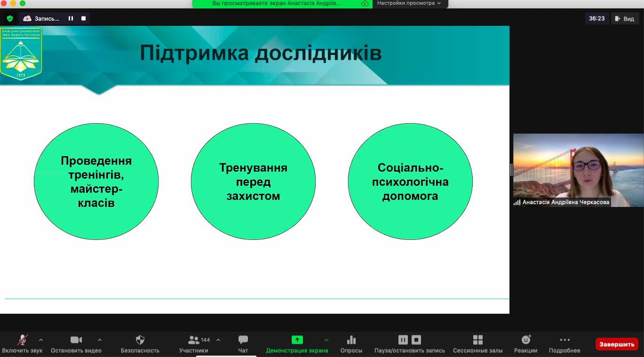Expand the audio options arrow
The height and width of the screenshot is (357, 644).
(x=41, y=340)
